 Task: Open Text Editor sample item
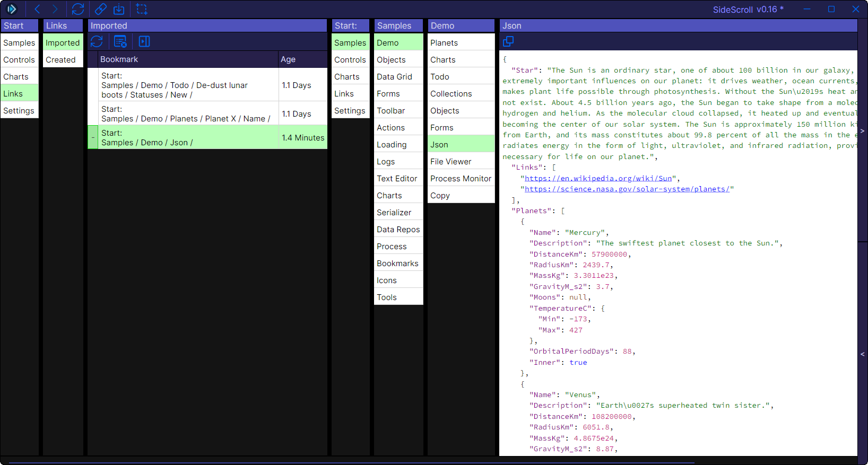tap(398, 179)
